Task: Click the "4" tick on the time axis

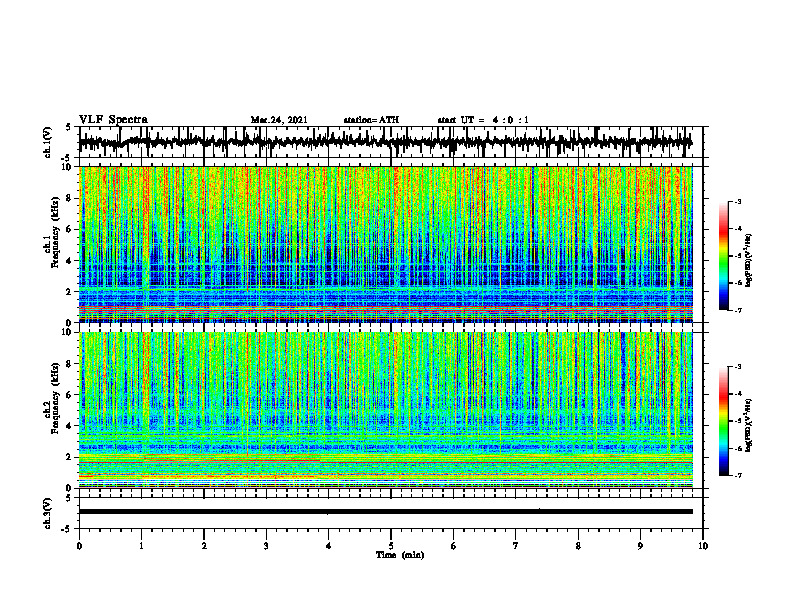Action: (328, 546)
